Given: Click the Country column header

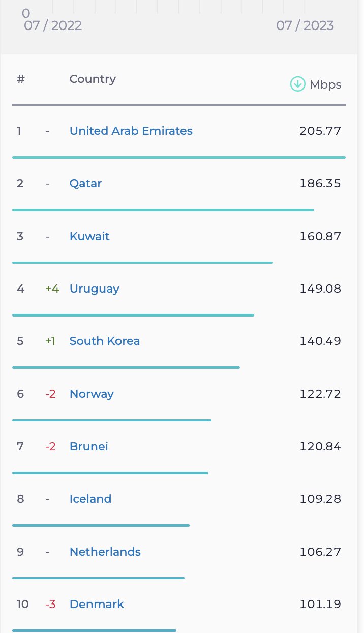Looking at the screenshot, I should [x=93, y=79].
